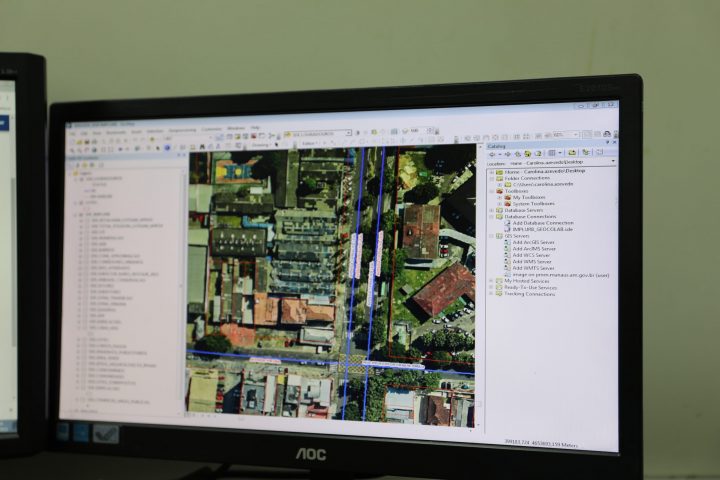Screen dimensions: 720x480
Task: Open the Windows menu in menu bar
Action: tap(236, 129)
